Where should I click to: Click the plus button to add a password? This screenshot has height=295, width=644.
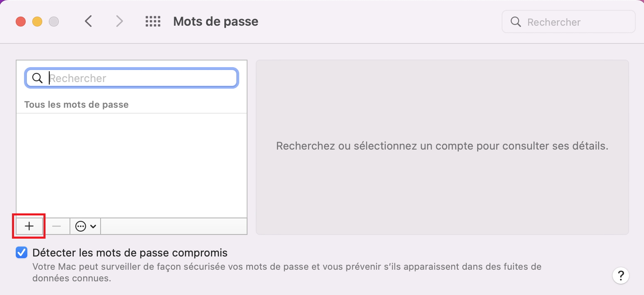point(29,226)
